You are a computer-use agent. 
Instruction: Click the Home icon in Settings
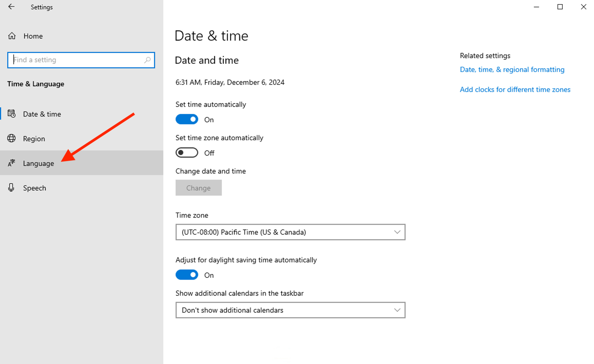tap(12, 36)
